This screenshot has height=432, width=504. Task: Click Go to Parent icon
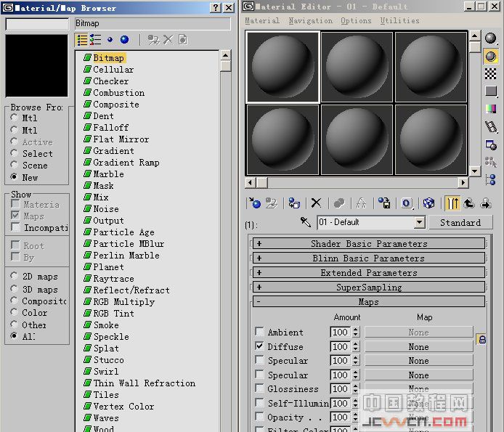469,203
